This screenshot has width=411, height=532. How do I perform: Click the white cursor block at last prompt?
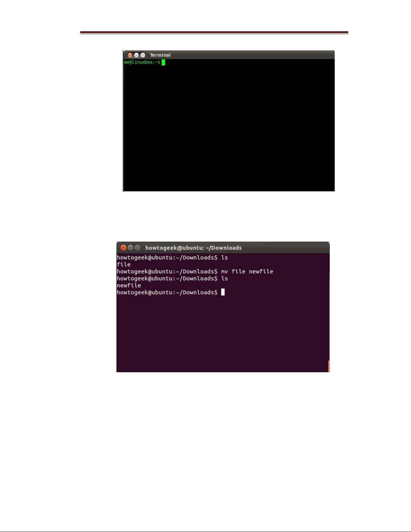[x=223, y=292]
